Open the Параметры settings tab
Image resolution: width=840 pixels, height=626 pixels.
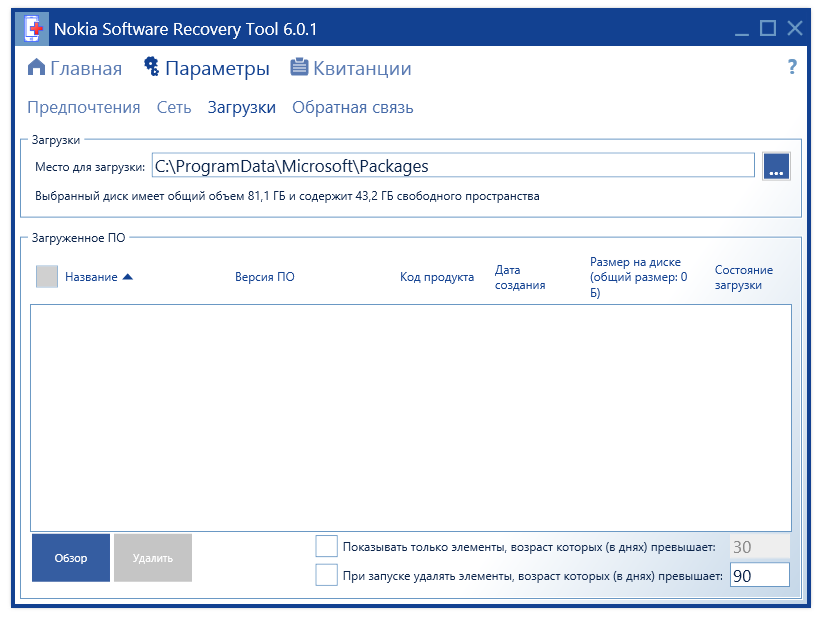tap(206, 69)
